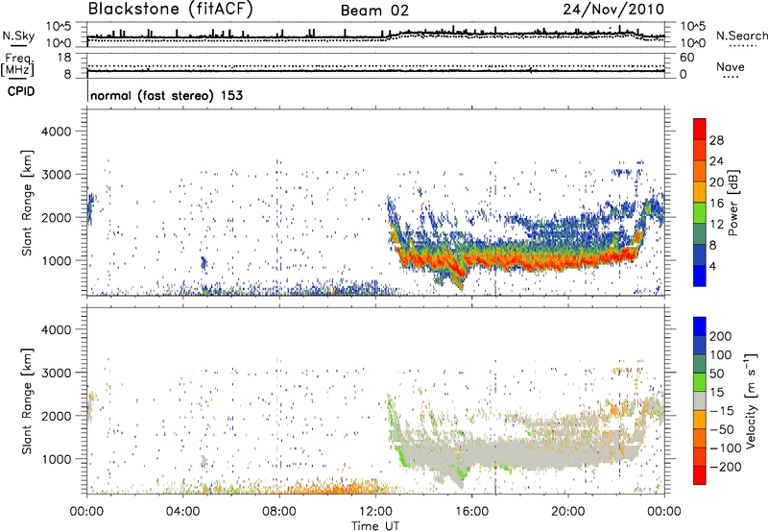768x532 pixels.
Task: Click the '04:00' time axis tick label
Action: tap(183, 512)
